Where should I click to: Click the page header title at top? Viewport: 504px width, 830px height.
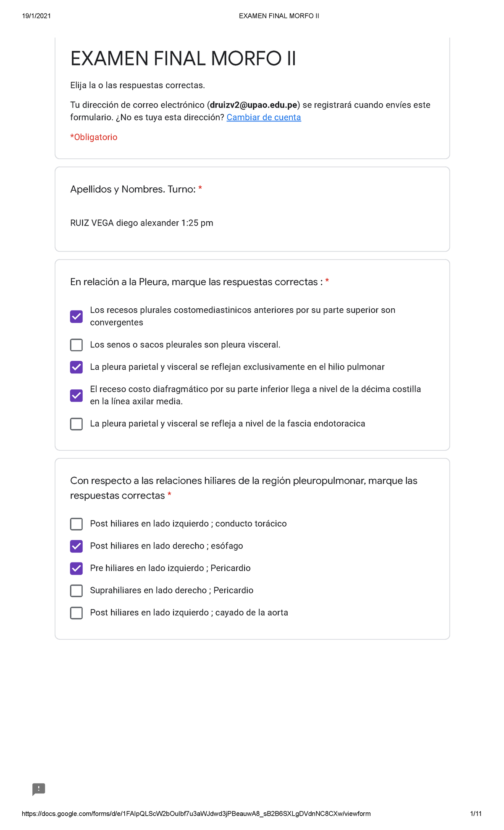click(x=279, y=16)
